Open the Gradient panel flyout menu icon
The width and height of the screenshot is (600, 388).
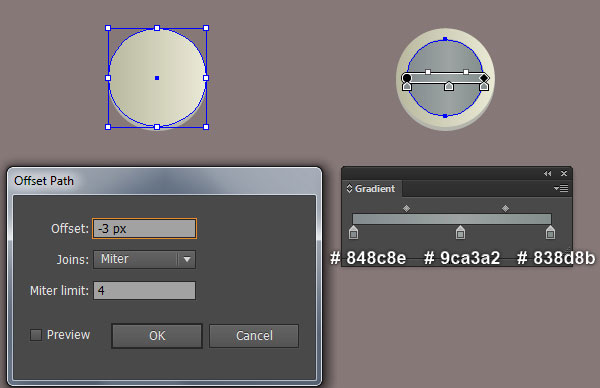coord(561,188)
